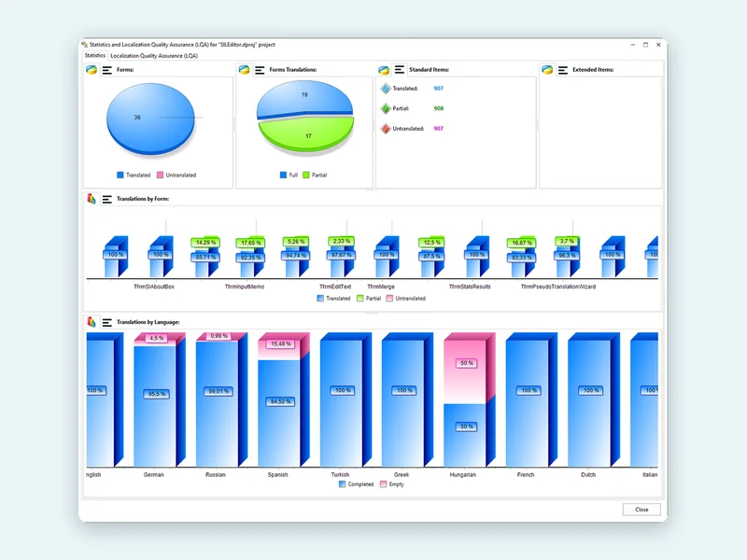Click the Untranslated value 907 in magenta
This screenshot has height=560, width=747.
coord(438,128)
